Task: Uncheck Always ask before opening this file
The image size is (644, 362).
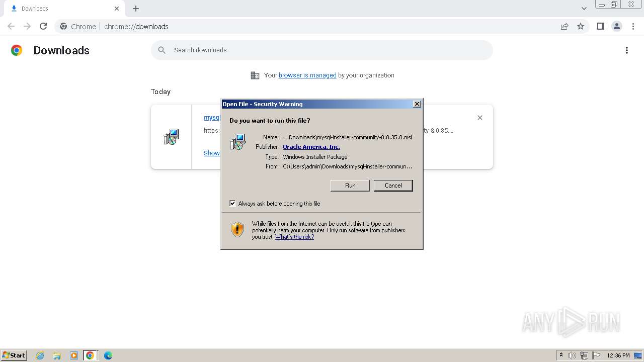Action: pos(232,204)
